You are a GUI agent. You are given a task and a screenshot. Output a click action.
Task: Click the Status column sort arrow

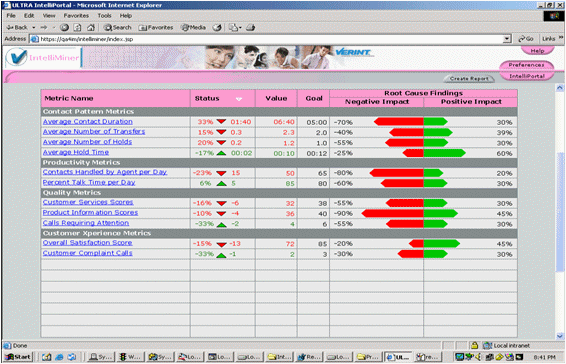(x=239, y=99)
